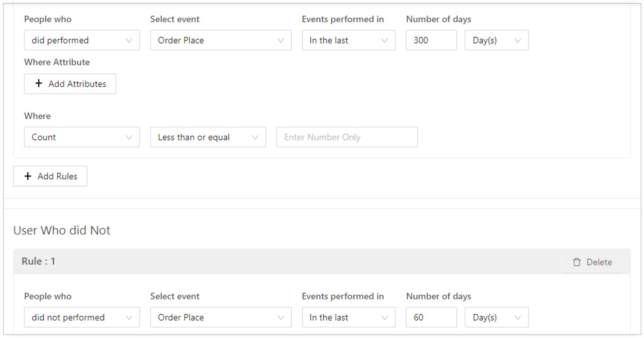Click the Add Rules button
The image size is (644, 338).
coord(50,176)
